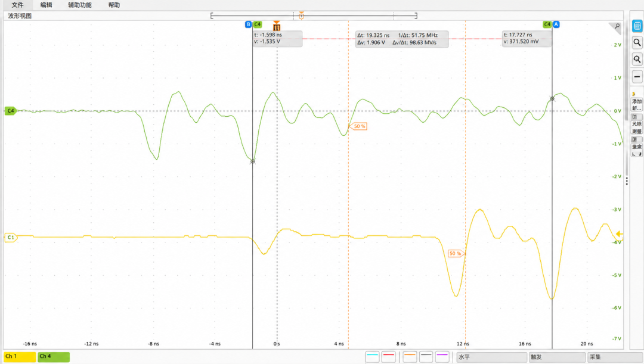Click the orange marker in the zoom overview bar
Screen dimensions: 644x364
[x=302, y=15]
